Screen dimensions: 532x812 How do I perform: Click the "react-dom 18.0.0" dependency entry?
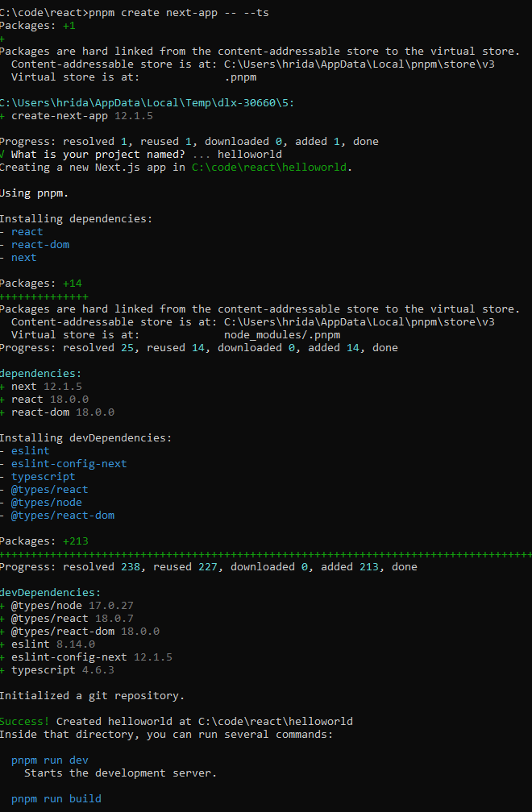[x=63, y=412]
